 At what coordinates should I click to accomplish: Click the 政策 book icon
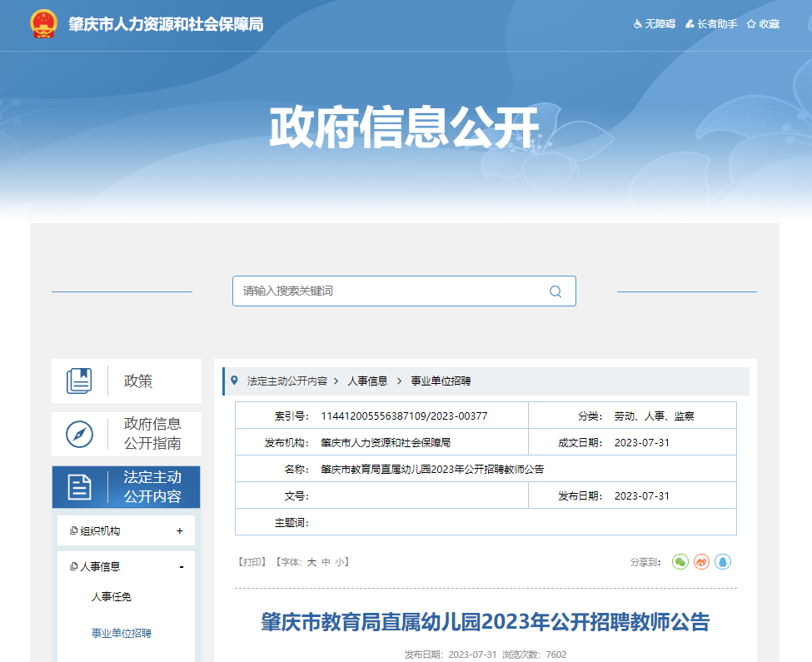point(79,381)
